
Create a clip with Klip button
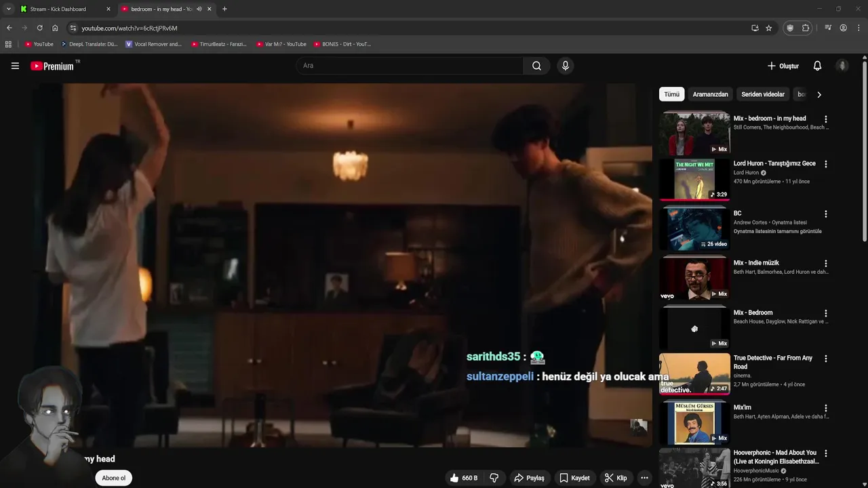(616, 478)
